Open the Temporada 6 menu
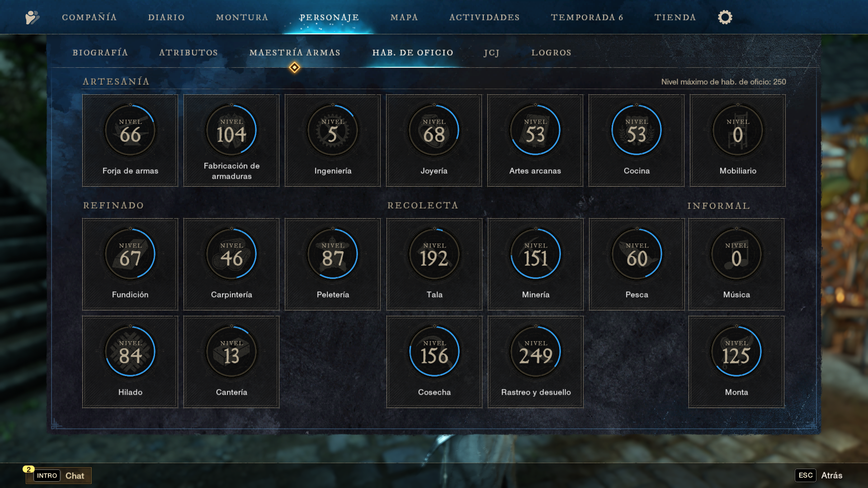This screenshot has height=488, width=868. (x=587, y=17)
